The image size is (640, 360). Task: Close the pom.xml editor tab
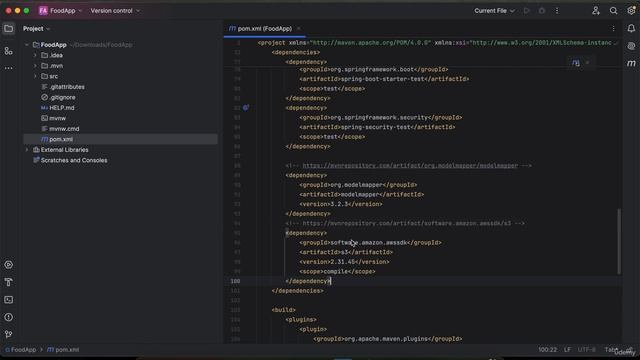tap(299, 29)
